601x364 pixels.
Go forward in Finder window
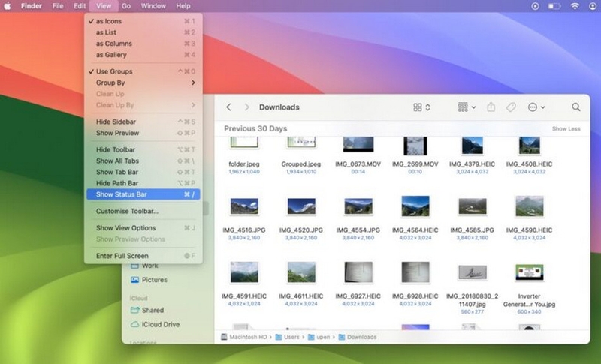pyautogui.click(x=247, y=107)
